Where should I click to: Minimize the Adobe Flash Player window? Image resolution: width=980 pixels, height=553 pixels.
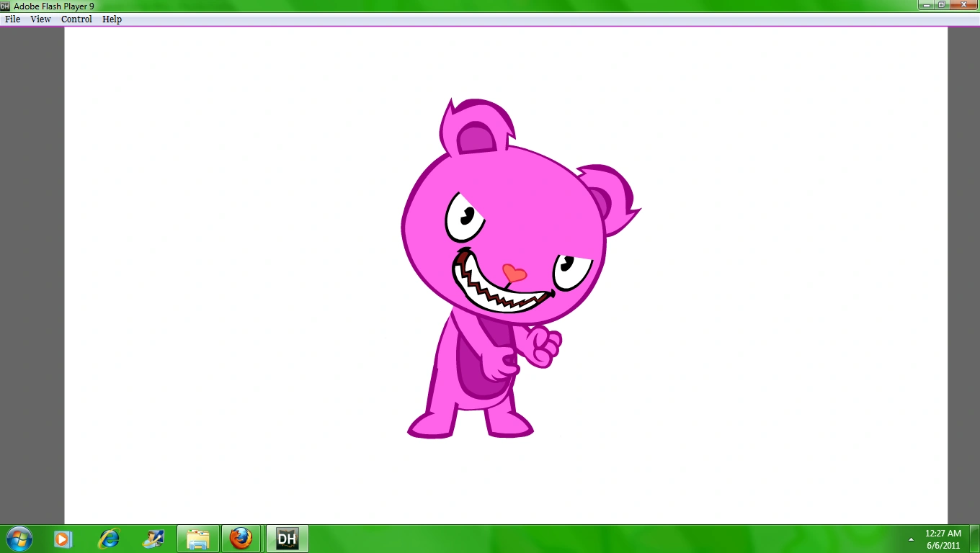(x=926, y=4)
